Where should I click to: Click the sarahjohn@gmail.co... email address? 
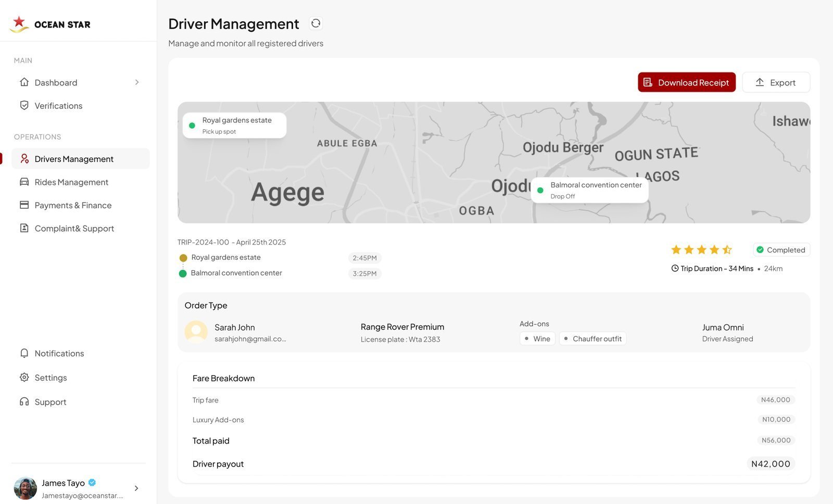250,339
